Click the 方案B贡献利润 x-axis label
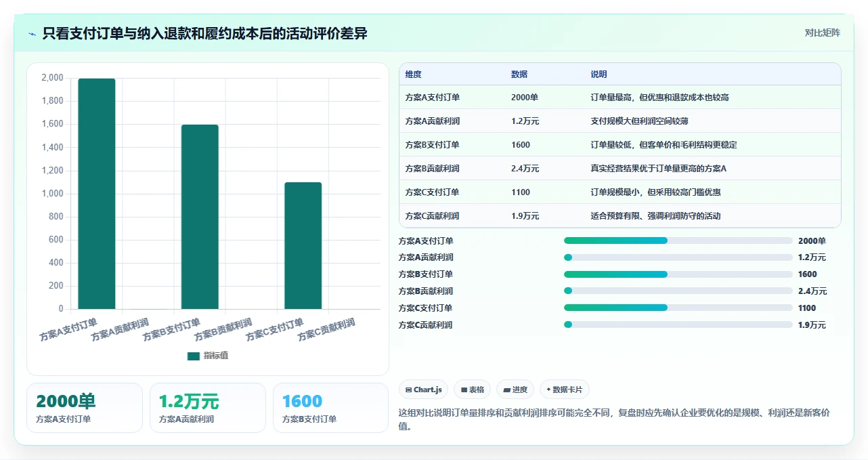 pyautogui.click(x=223, y=329)
